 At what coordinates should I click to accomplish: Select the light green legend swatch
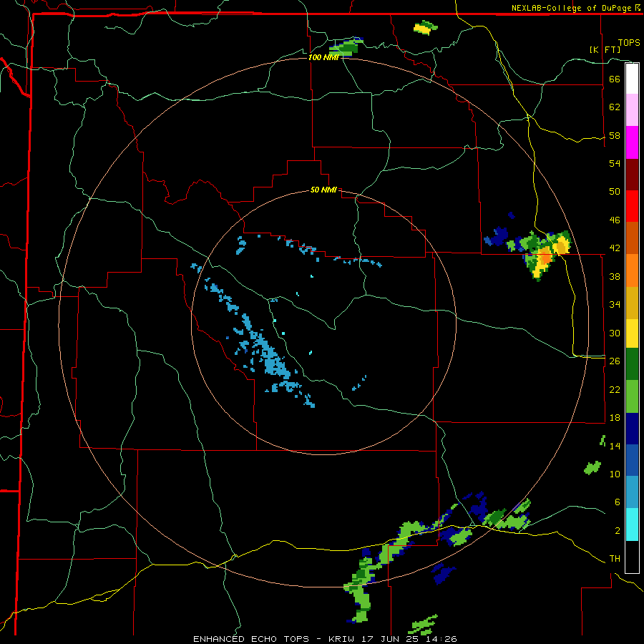point(632,396)
